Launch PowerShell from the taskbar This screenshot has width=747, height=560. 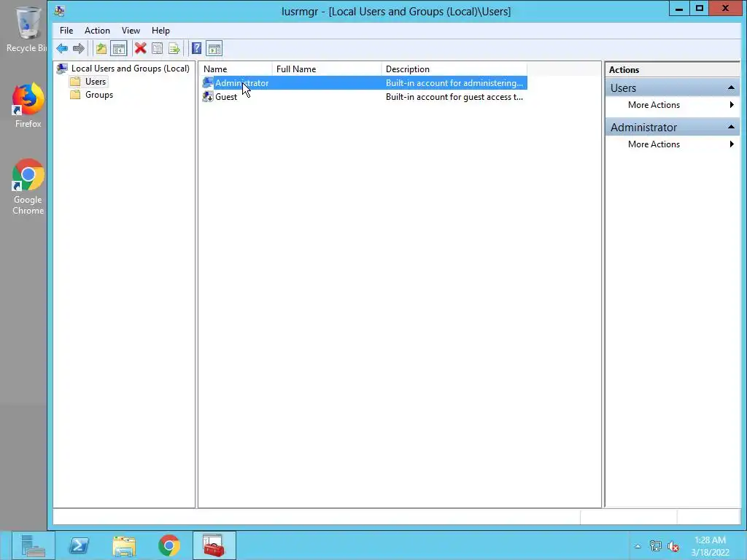[79, 545]
